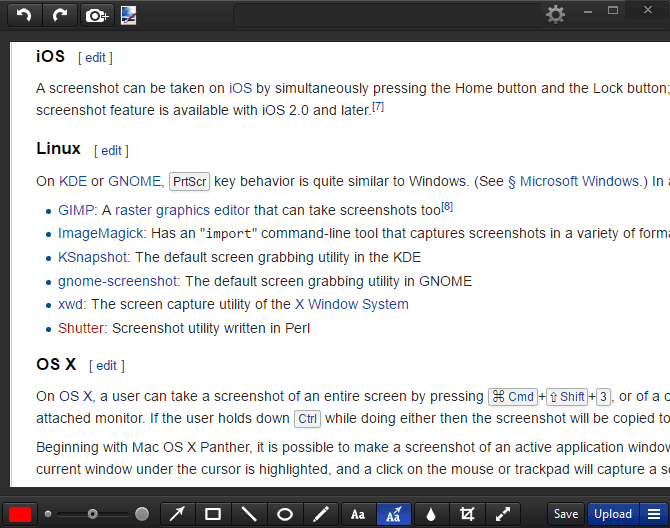Open the upload options menu
The height and width of the screenshot is (528, 670).
[x=654, y=514]
